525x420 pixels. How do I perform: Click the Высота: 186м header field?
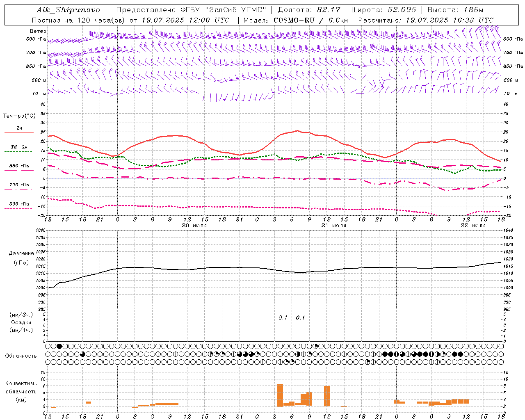coord(455,10)
